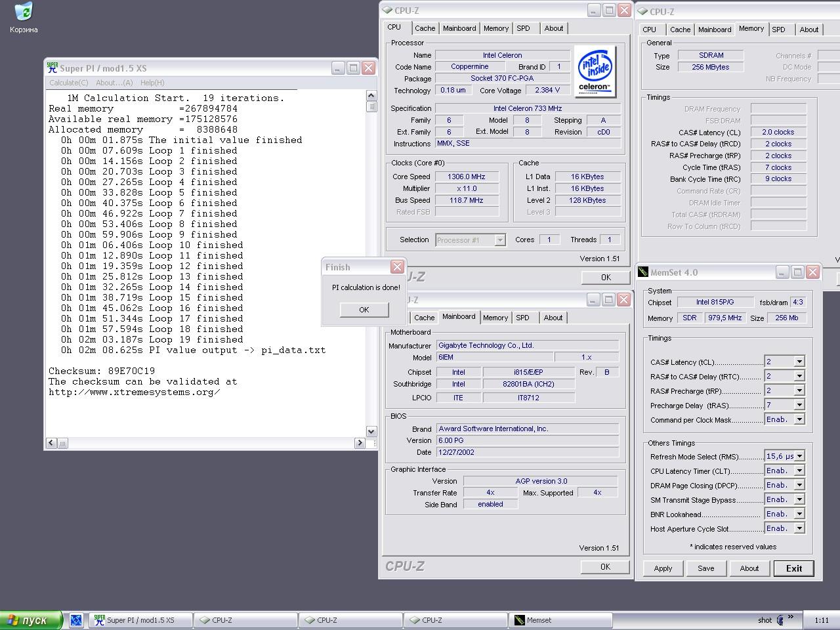Select Memory tab in lower CPU-Z window

(495, 318)
